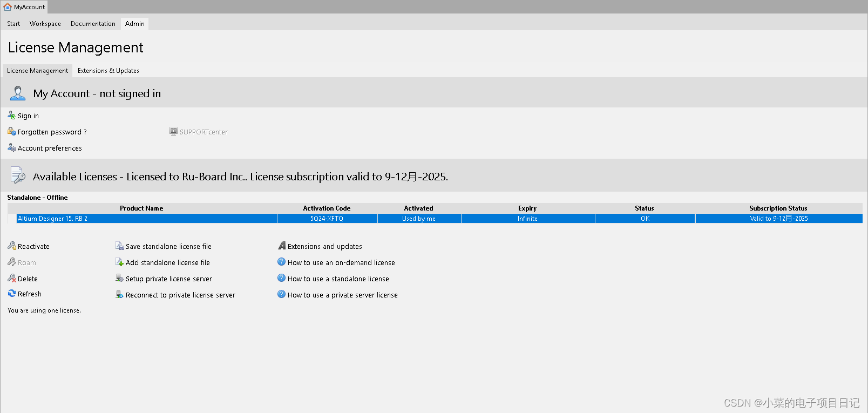868x413 pixels.
Task: Open the Workspace menu
Action: coord(45,24)
